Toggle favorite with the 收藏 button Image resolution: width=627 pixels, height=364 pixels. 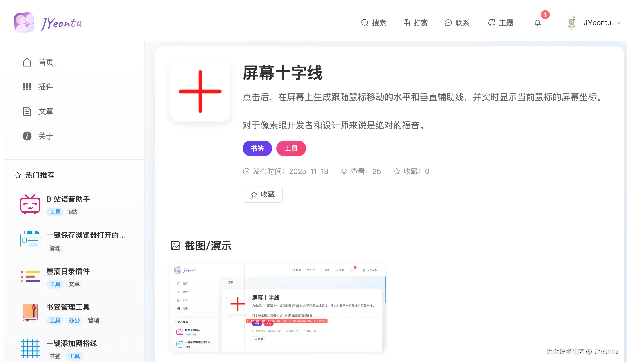pyautogui.click(x=262, y=194)
